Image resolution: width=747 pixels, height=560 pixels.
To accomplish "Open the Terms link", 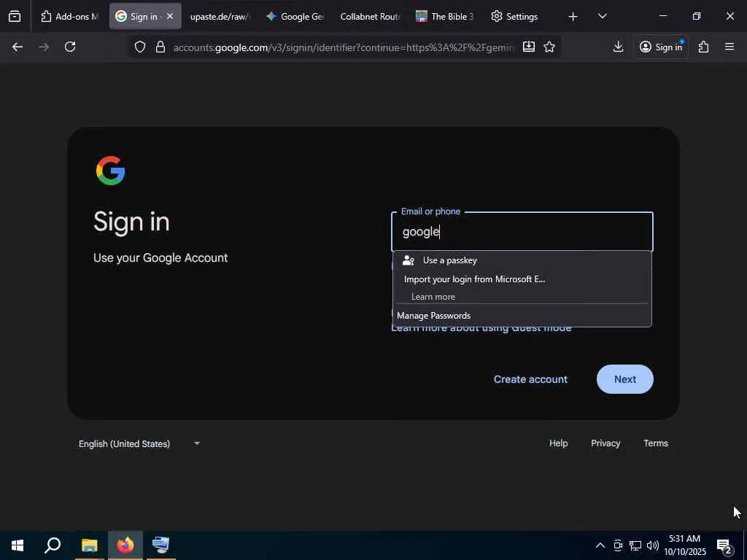I will point(656,443).
